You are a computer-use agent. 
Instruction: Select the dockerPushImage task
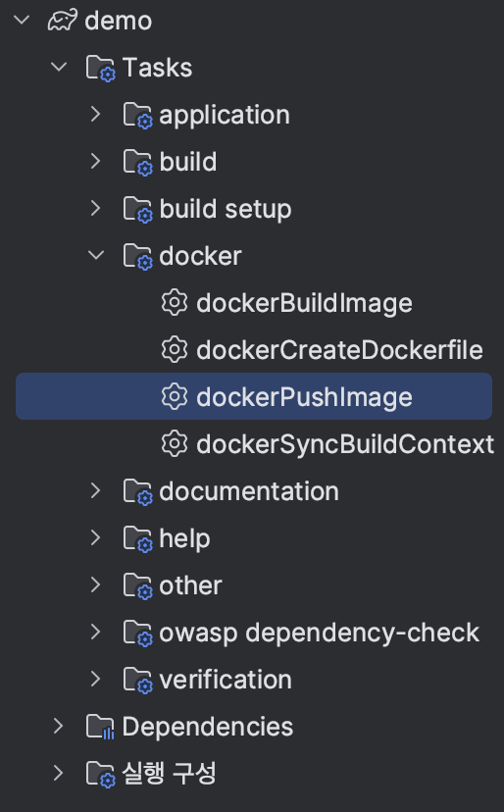pyautogui.click(x=254, y=396)
